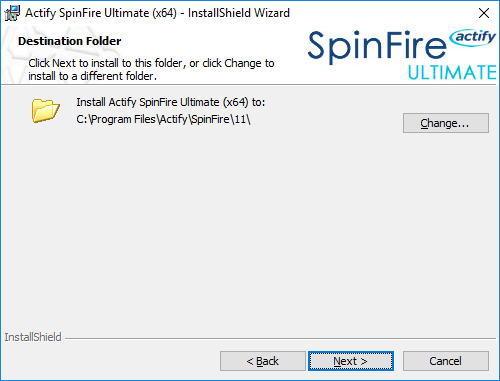500x381 pixels.
Task: Continue installation with Next button
Action: [x=351, y=361]
